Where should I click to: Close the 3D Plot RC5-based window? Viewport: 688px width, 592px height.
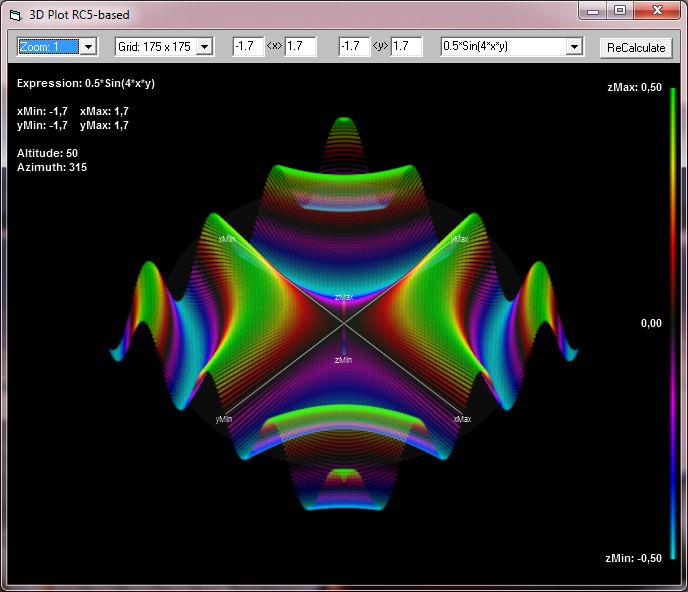pyautogui.click(x=657, y=11)
